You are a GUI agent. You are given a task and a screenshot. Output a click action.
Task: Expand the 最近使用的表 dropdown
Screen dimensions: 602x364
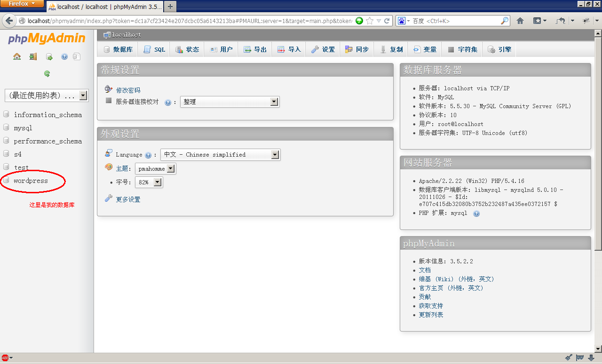point(46,95)
